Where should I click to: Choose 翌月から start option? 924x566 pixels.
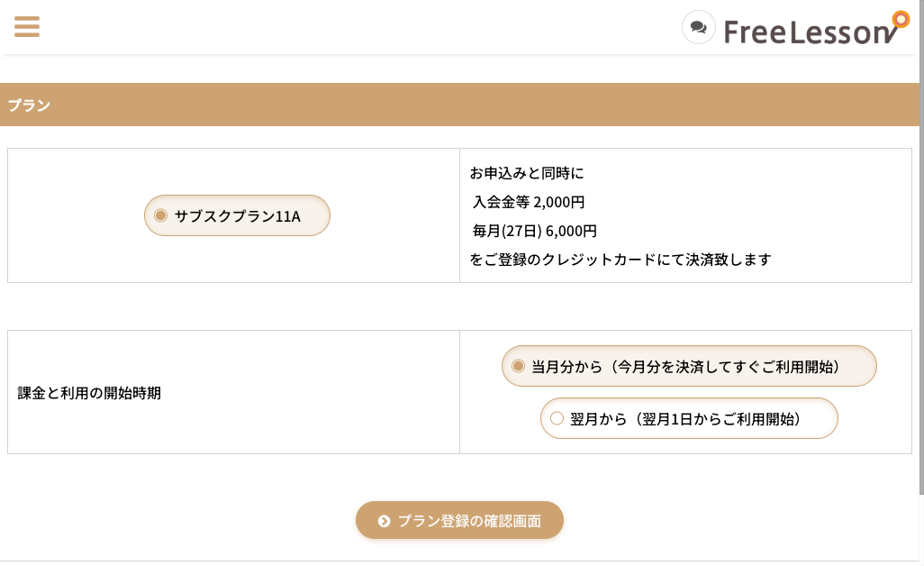(689, 418)
